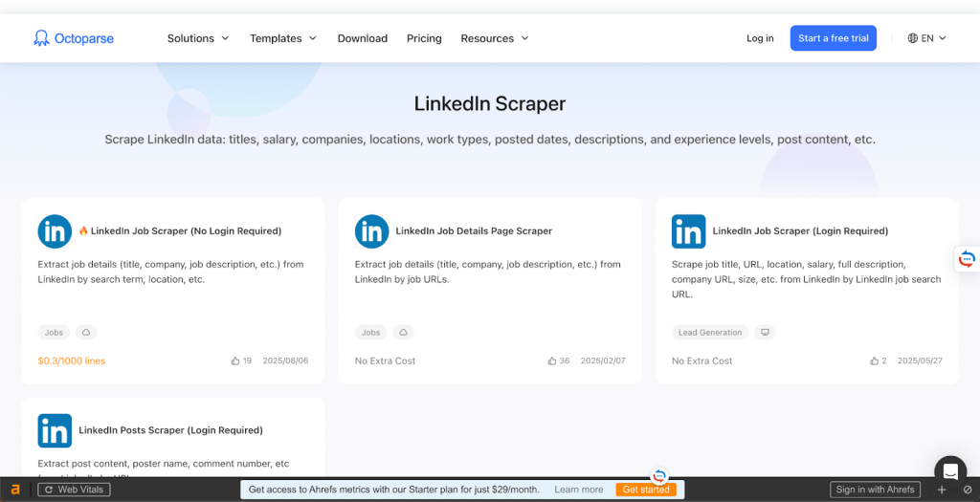The height and width of the screenshot is (502, 980).
Task: Click the fire hot icon
Action: (83, 230)
